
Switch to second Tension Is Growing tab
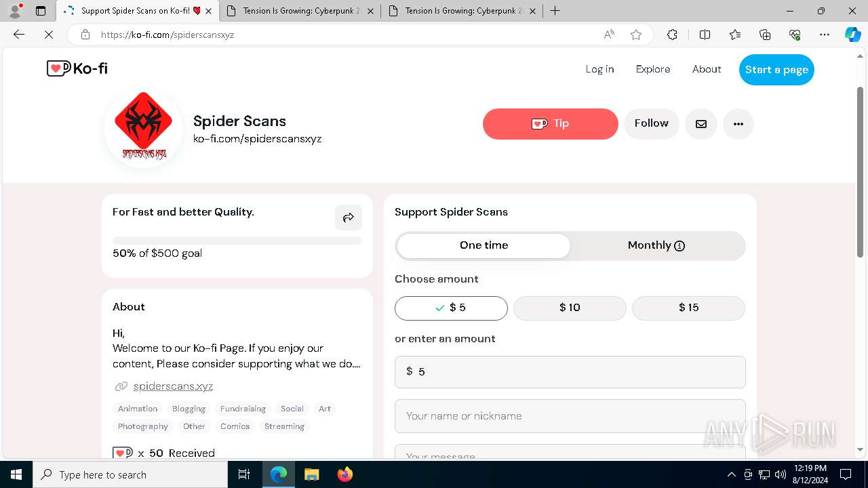pos(301,11)
